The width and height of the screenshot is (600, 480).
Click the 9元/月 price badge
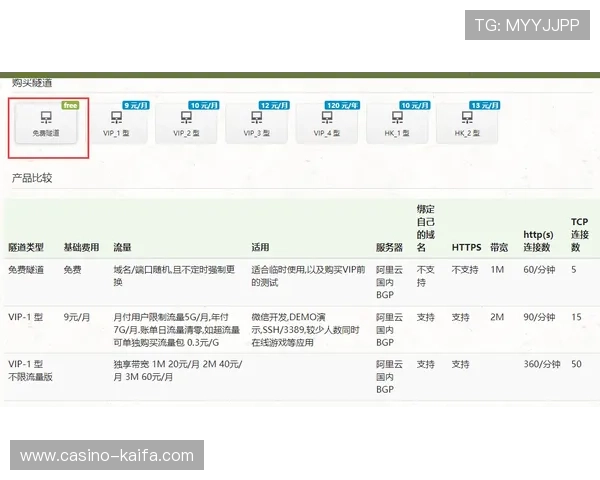(x=136, y=105)
